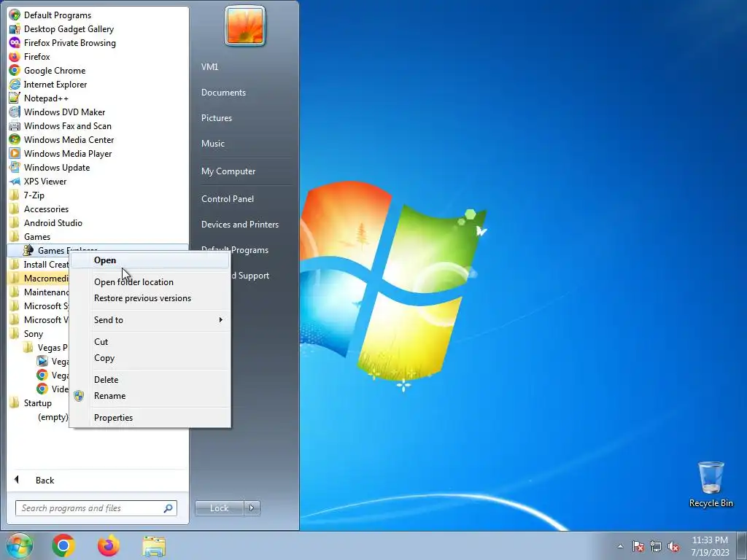747x560 pixels.
Task: Click the Action Center flag tray icon
Action: (638, 546)
